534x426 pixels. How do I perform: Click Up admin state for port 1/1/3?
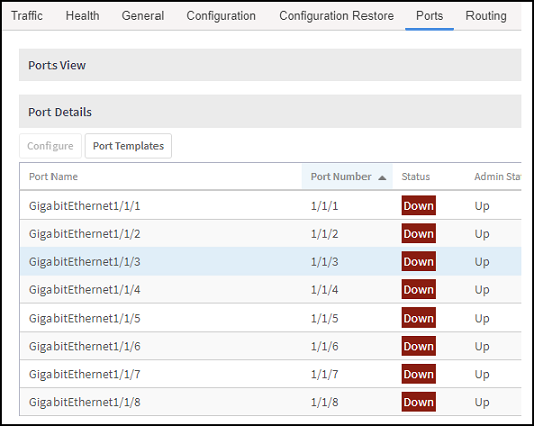pos(482,262)
